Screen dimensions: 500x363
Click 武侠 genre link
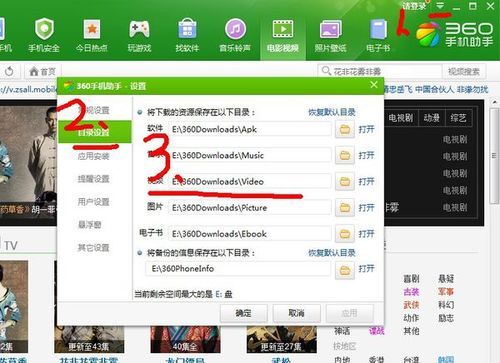click(x=411, y=305)
